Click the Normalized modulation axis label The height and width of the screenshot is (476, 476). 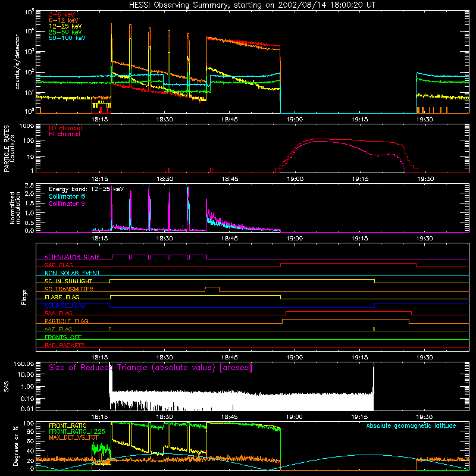coord(15,208)
